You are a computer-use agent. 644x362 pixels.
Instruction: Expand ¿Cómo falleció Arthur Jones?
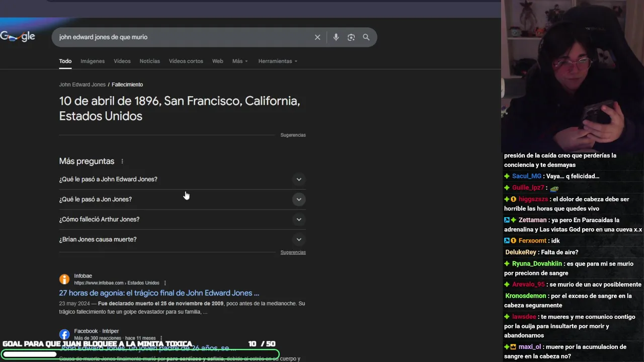[x=182, y=219]
